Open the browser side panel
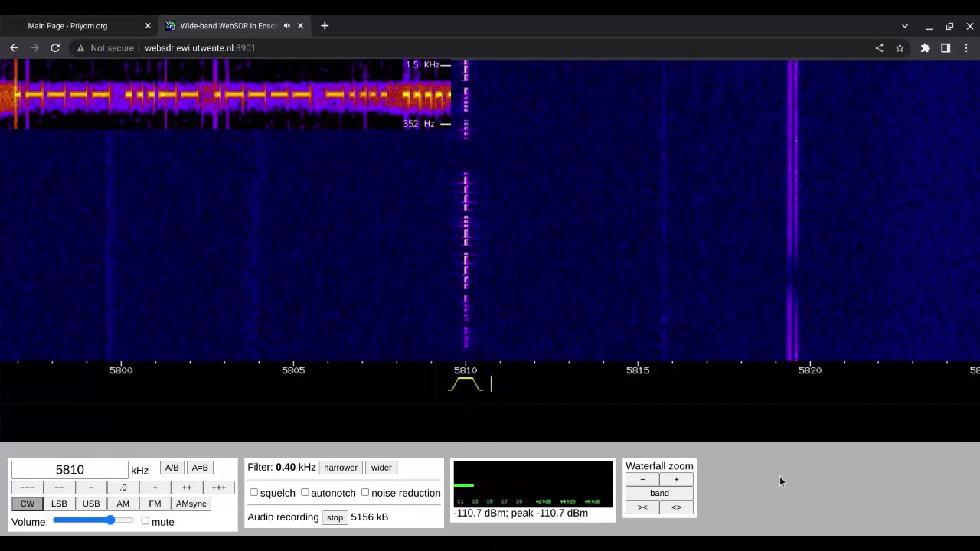The image size is (980, 551). [x=946, y=47]
